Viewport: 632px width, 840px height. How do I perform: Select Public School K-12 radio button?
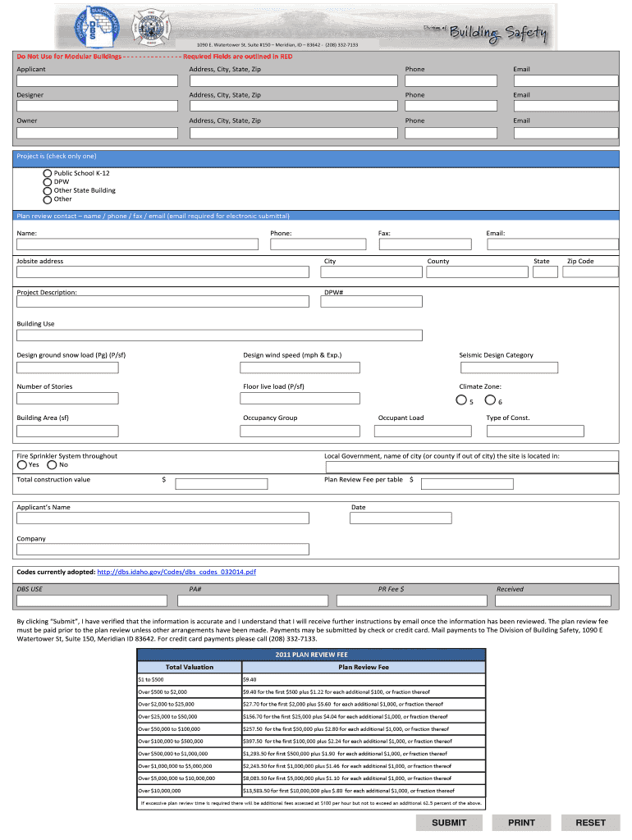pos(48,174)
